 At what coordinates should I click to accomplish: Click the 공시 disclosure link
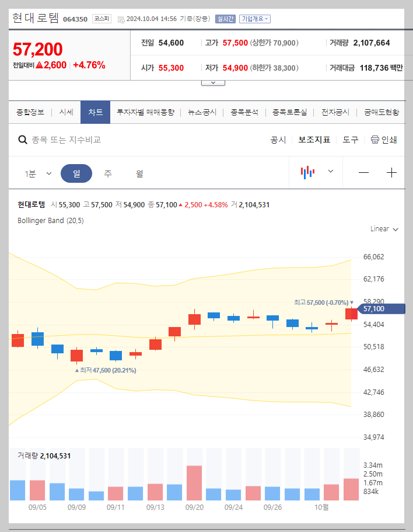click(278, 140)
